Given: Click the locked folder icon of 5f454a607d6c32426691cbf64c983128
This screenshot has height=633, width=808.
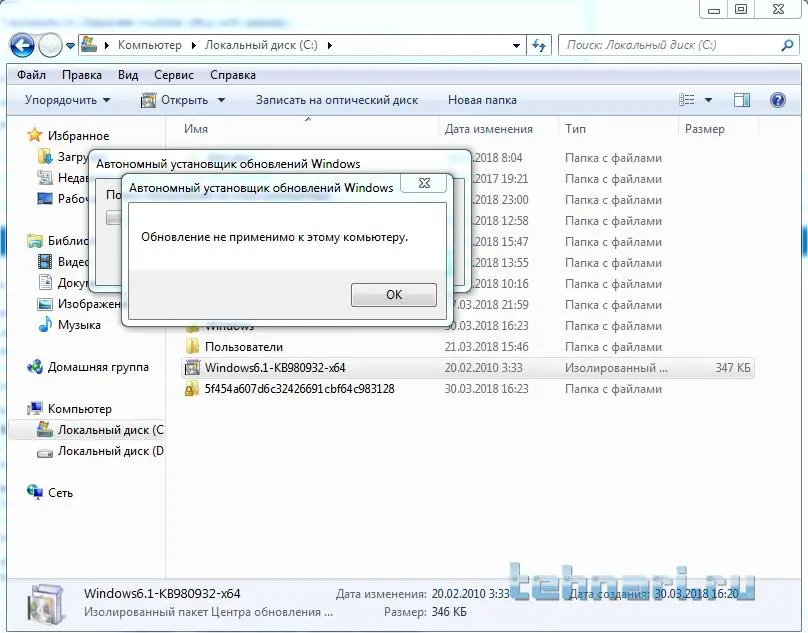Looking at the screenshot, I should click(192, 388).
